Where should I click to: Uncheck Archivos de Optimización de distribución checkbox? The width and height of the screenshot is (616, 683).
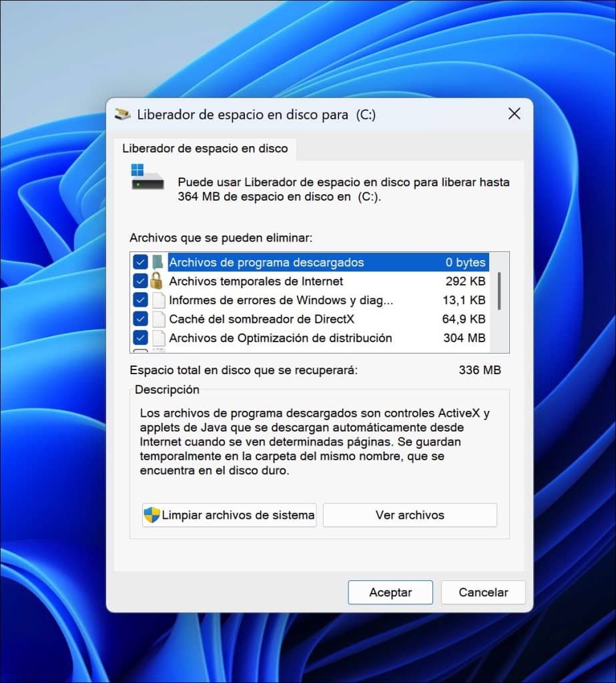(x=140, y=337)
